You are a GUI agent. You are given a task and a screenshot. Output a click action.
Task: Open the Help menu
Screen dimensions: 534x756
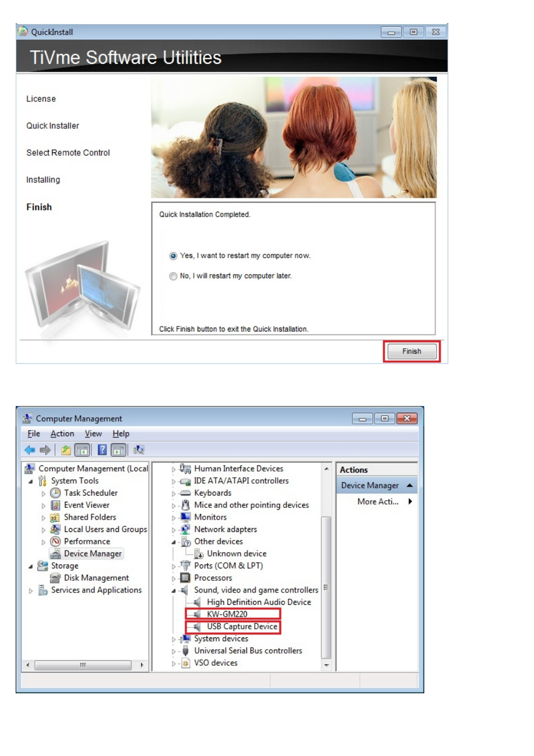[121, 433]
